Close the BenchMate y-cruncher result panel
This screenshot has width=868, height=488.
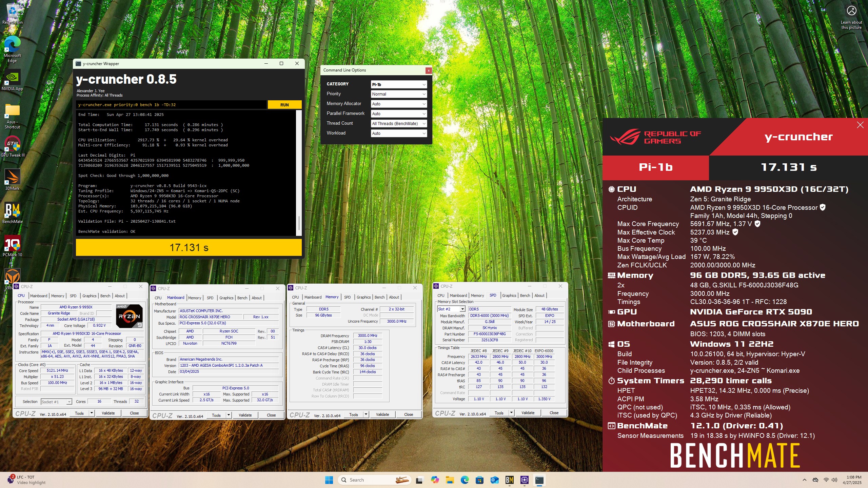860,125
